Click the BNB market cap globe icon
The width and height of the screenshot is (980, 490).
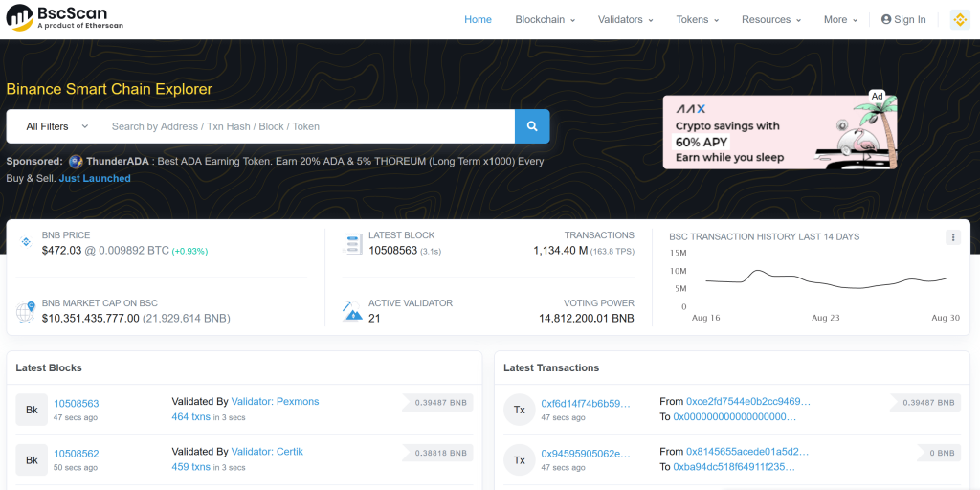click(26, 311)
